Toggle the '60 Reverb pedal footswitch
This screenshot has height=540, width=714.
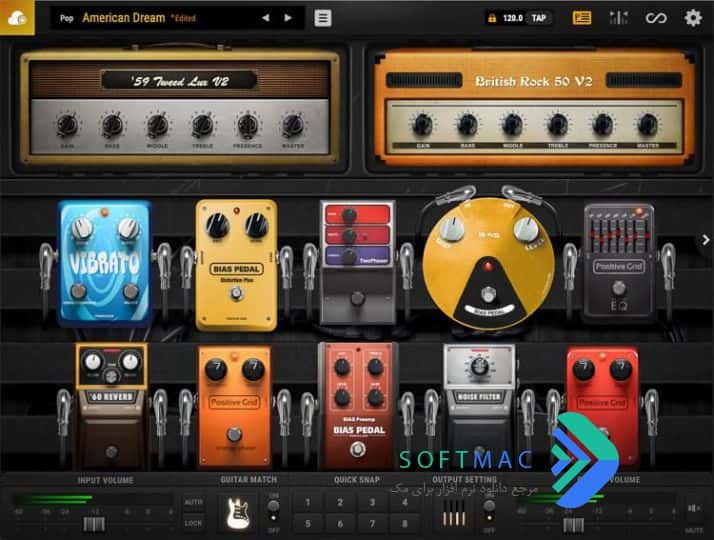pyautogui.click(x=112, y=452)
